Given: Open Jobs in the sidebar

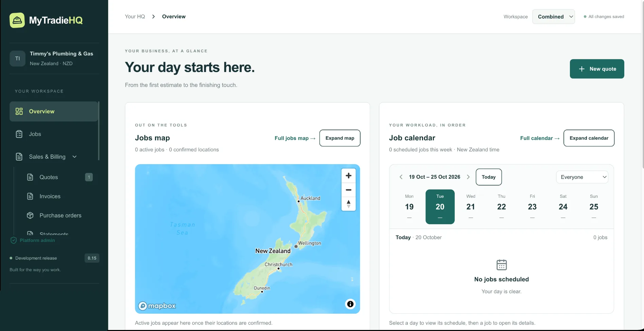Looking at the screenshot, I should click(54, 134).
